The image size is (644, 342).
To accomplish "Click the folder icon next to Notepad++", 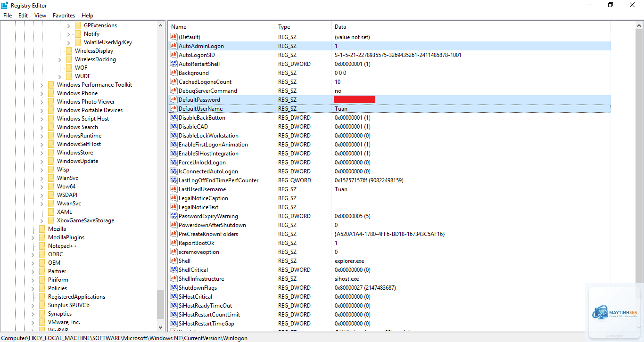I will [x=42, y=246].
